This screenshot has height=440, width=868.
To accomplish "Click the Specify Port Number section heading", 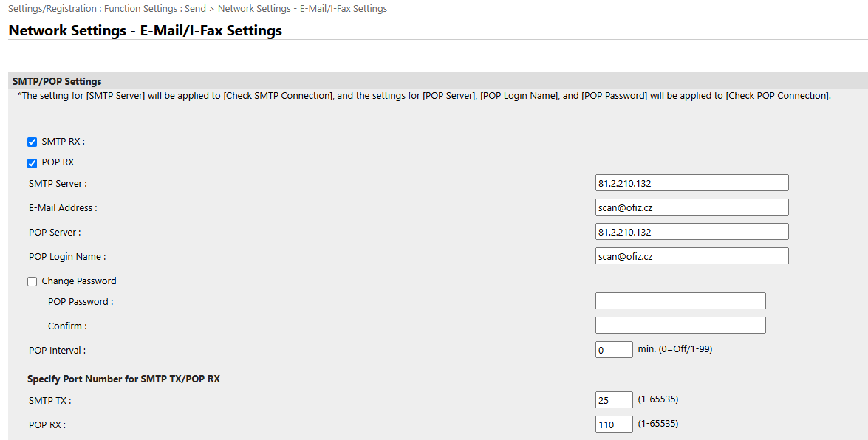I will 123,379.
